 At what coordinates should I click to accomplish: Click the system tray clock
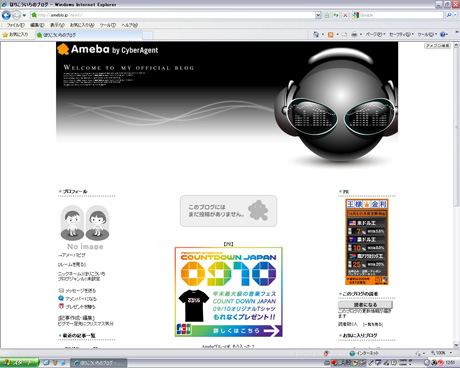point(450,362)
